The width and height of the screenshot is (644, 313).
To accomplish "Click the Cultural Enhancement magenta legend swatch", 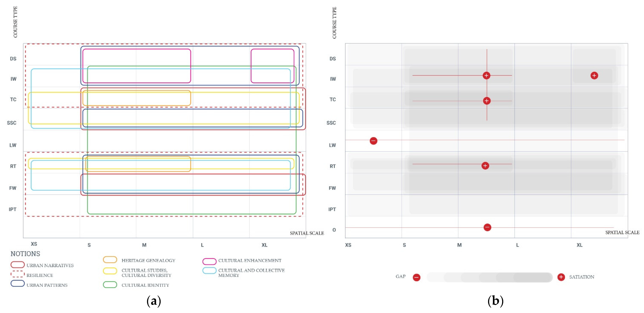I will tap(209, 261).
